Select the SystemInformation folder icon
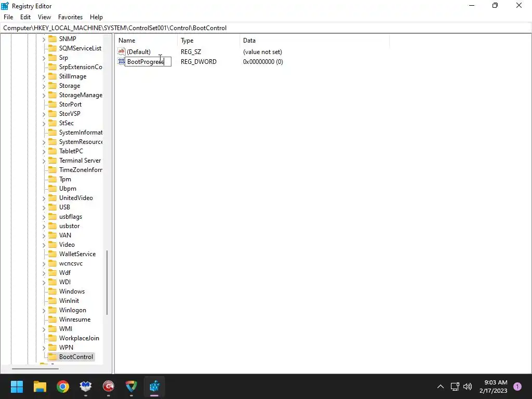Screen dimensions: 532x399 (52, 132)
